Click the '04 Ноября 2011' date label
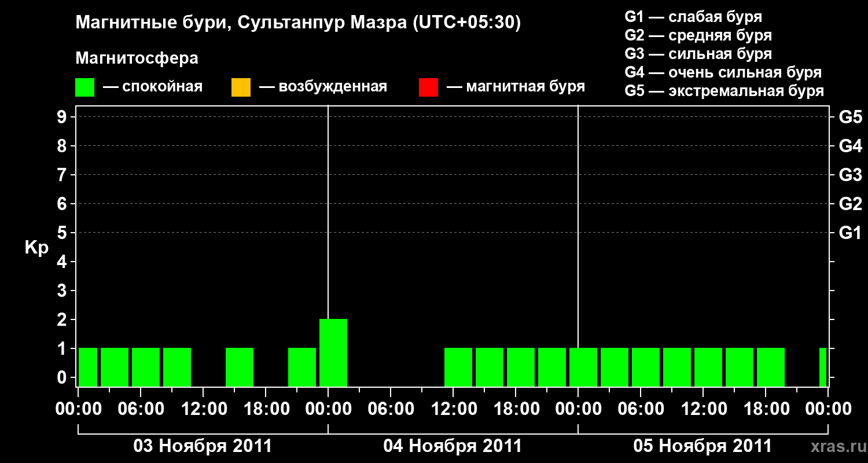The width and height of the screenshot is (868, 463). [453, 446]
